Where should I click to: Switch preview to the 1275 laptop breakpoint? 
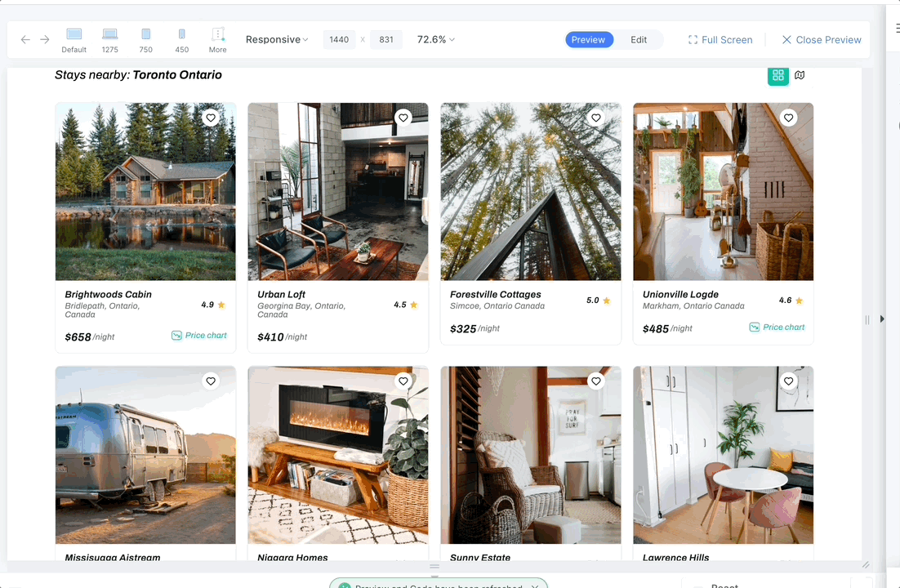[110, 40]
